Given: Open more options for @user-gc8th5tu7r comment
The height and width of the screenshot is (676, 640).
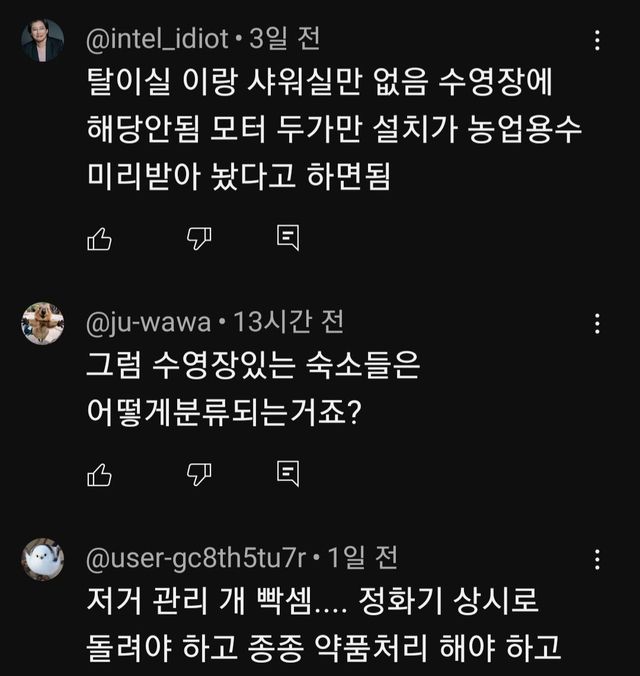Looking at the screenshot, I should point(597,558).
